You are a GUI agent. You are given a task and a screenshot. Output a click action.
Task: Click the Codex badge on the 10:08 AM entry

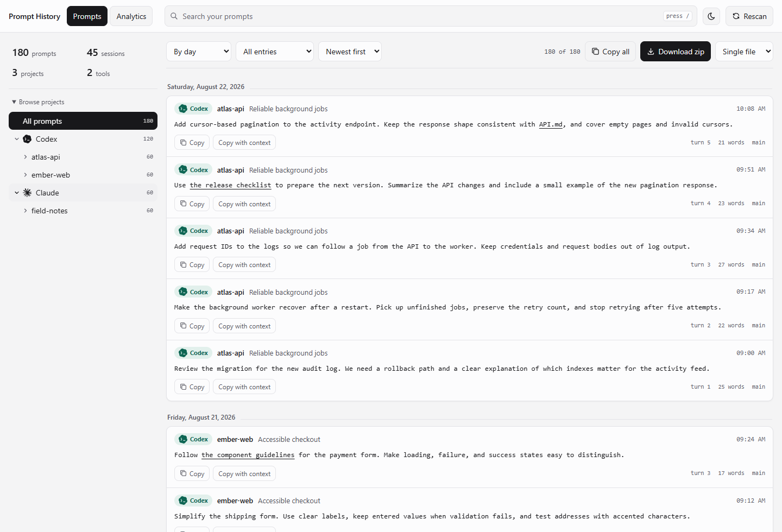coord(193,109)
